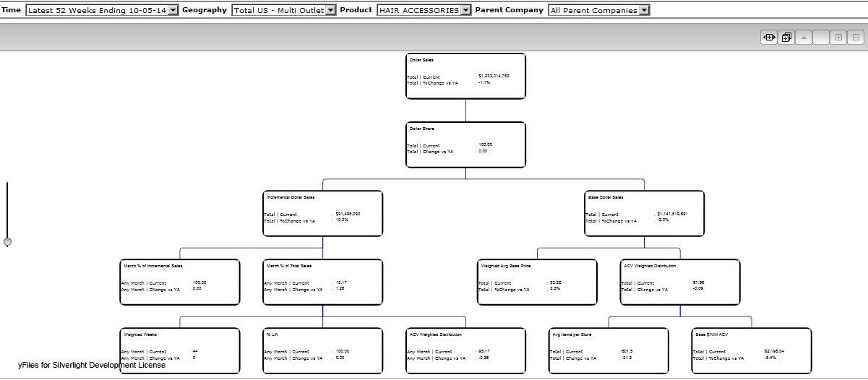
Task: Open the Geography dropdown
Action: (x=331, y=10)
